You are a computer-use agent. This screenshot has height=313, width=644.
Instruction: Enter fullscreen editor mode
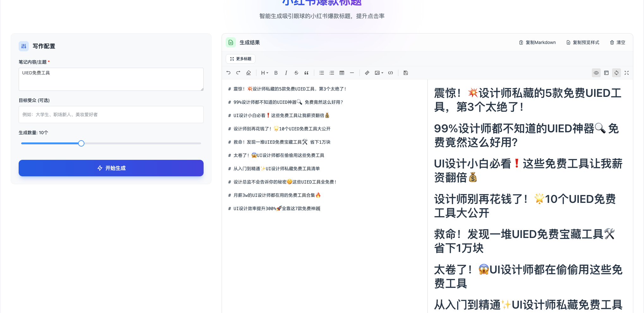pyautogui.click(x=627, y=73)
